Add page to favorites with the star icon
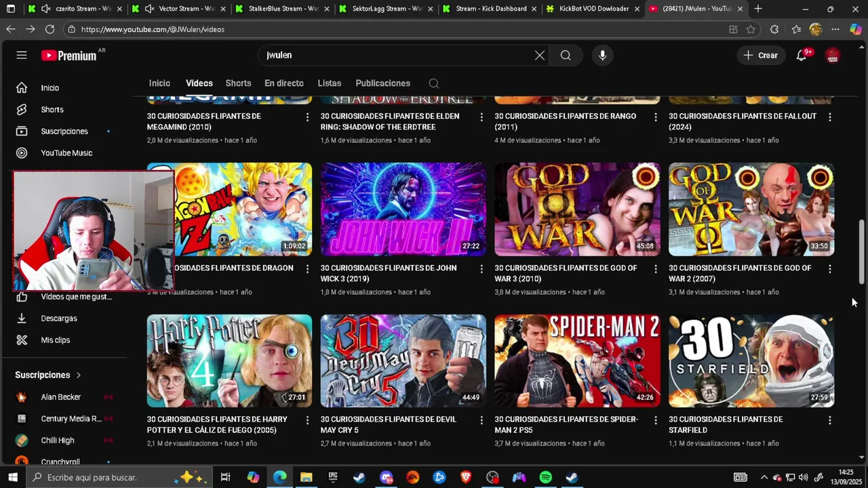 click(x=751, y=29)
